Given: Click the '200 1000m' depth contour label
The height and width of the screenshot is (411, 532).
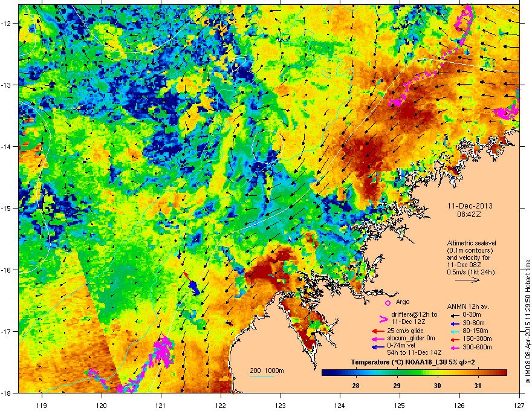Looking at the screenshot, I should tap(267, 371).
